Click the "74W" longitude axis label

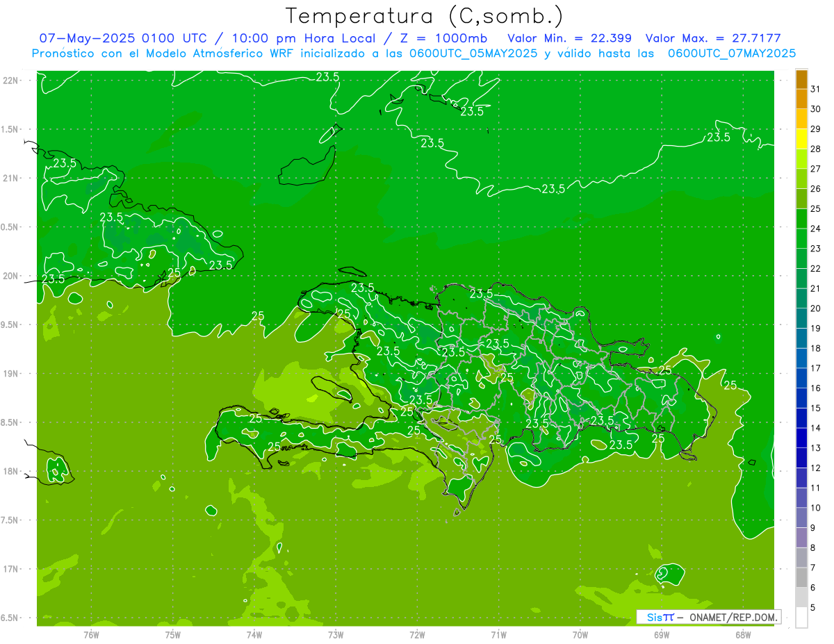(254, 635)
